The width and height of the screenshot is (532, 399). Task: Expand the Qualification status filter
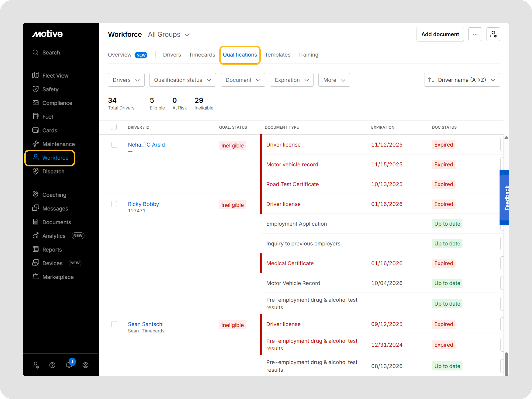tap(183, 80)
